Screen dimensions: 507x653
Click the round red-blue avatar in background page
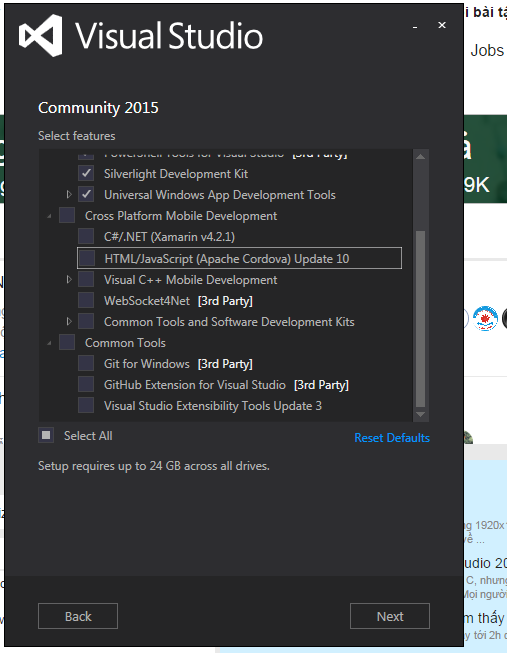485,318
